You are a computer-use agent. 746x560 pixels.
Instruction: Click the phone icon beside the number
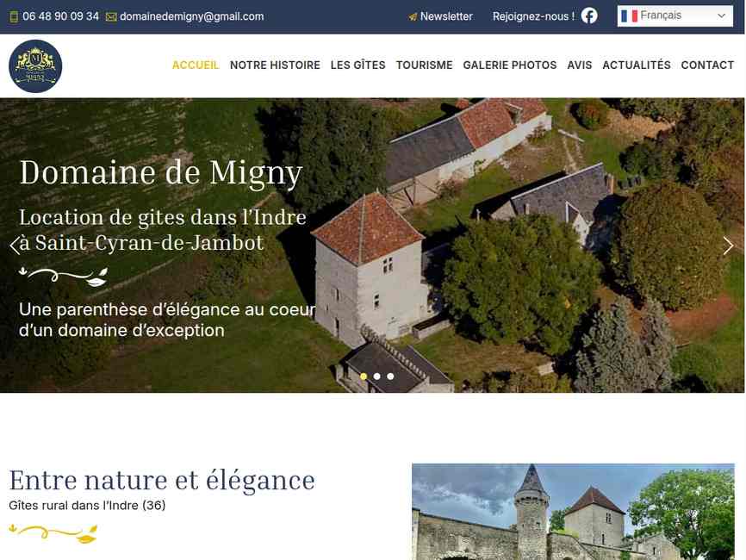pos(14,16)
